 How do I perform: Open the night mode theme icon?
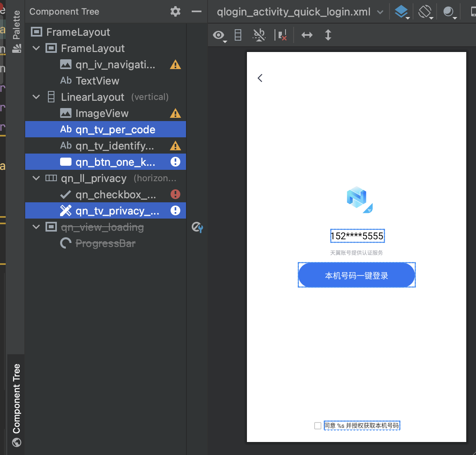point(448,12)
